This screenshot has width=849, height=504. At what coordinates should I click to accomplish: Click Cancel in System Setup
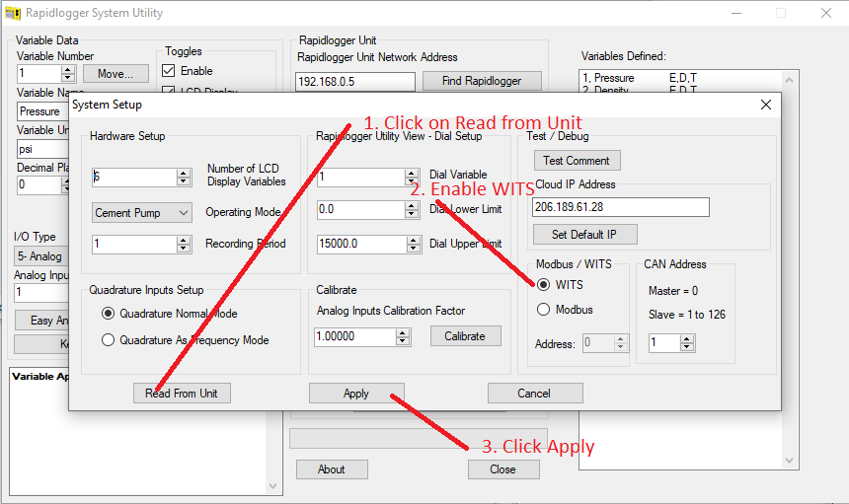535,394
